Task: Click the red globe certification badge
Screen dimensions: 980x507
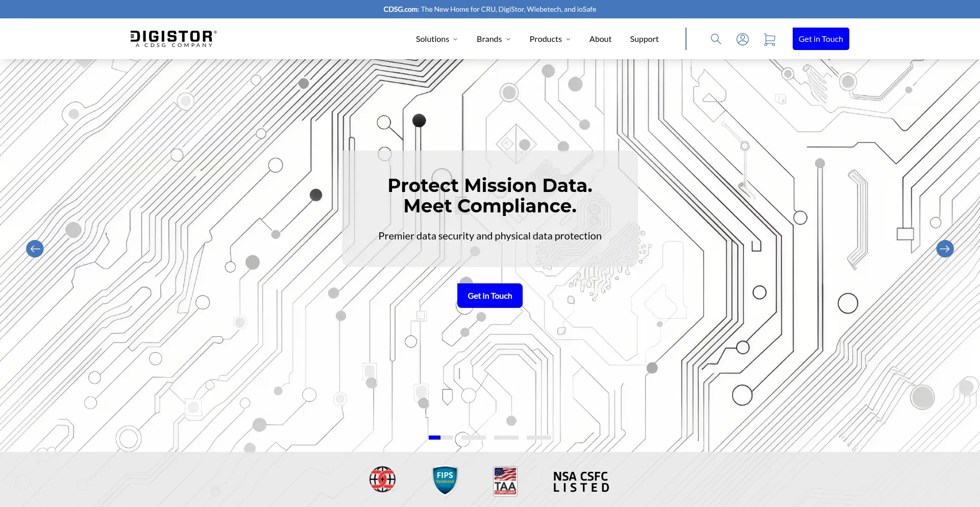Action: [382, 479]
